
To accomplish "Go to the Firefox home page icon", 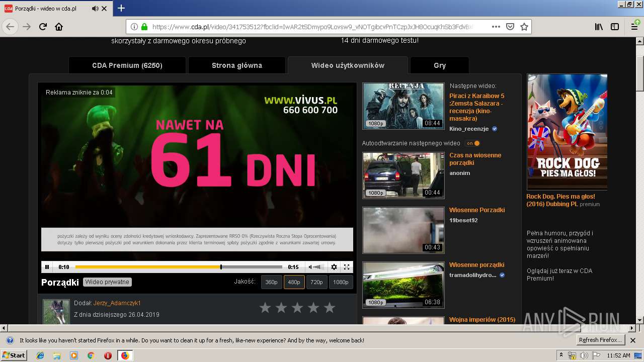I will [x=59, y=27].
